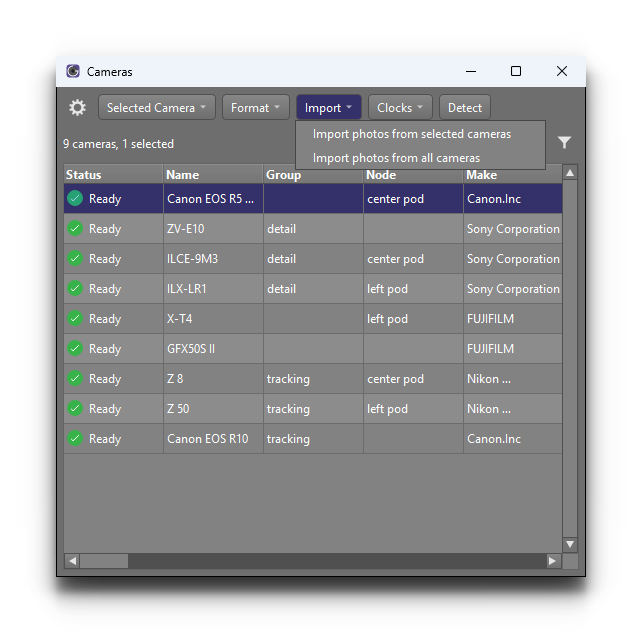Maximize the Cameras window
This screenshot has width=642, height=633.
click(516, 71)
